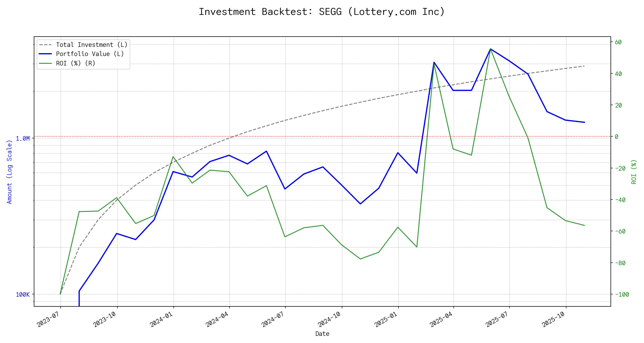This screenshot has width=644, height=343.
Task: Click the 2023-07 date tick label
Action: click(x=48, y=319)
